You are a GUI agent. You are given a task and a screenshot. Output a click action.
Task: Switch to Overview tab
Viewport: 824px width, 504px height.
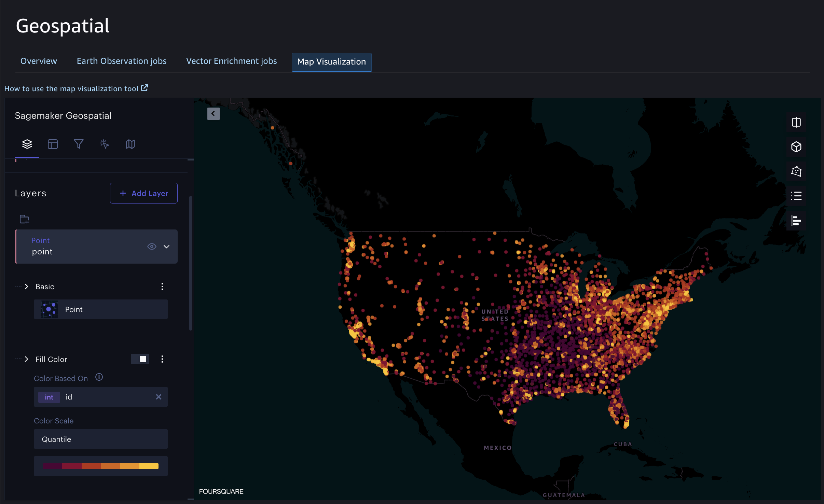[x=38, y=61]
